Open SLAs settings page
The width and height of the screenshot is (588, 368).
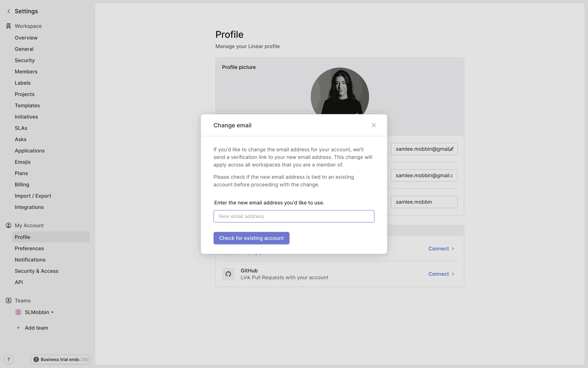click(21, 128)
